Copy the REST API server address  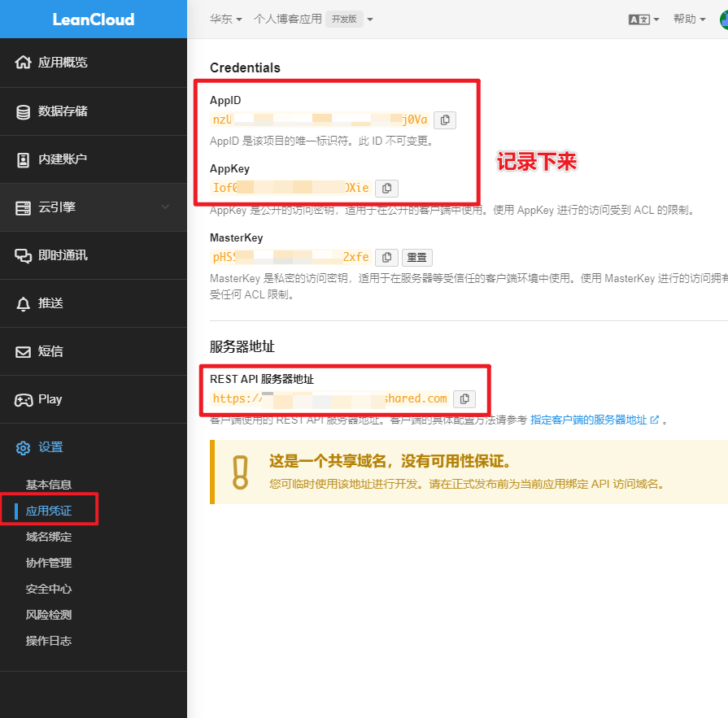coord(464,398)
